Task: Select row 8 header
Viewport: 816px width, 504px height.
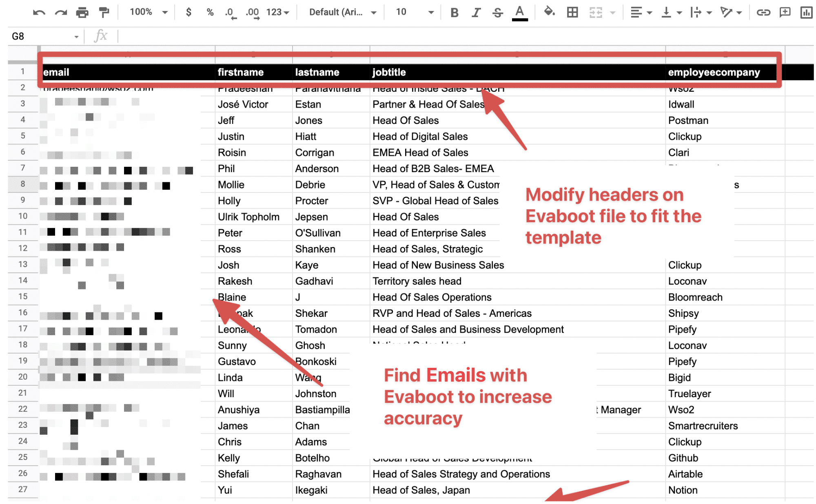Action: pyautogui.click(x=23, y=184)
